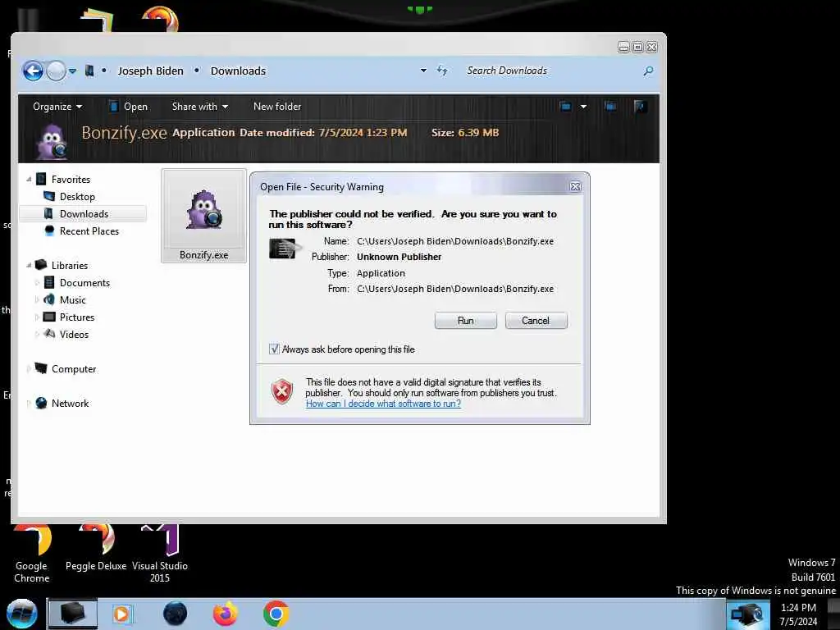This screenshot has width=840, height=630.
Task: Click the Windows Start orb
Action: coord(21,614)
